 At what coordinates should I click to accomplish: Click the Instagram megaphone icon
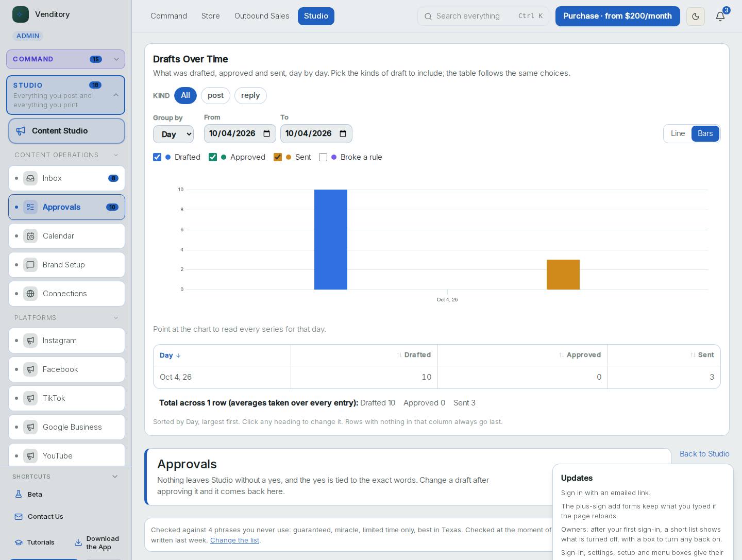[x=30, y=341]
